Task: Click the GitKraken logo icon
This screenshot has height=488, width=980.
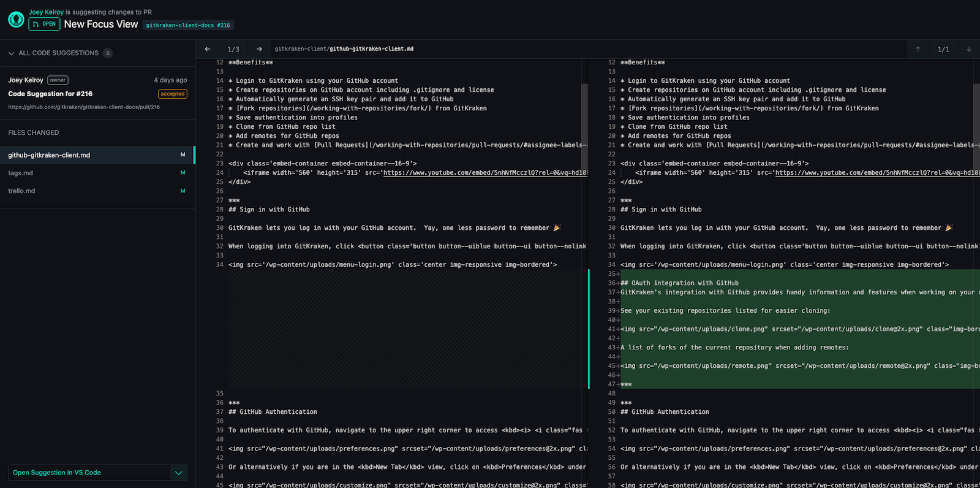Action: [x=16, y=20]
